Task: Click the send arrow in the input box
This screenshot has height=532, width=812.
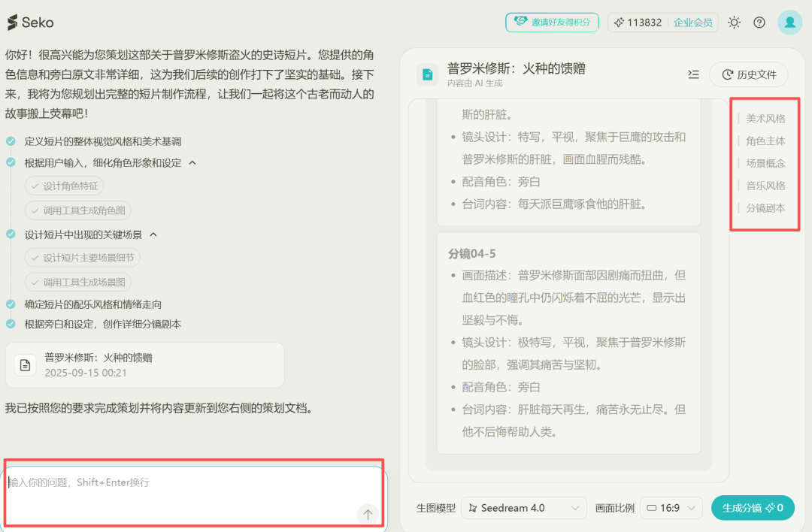Action: click(368, 514)
